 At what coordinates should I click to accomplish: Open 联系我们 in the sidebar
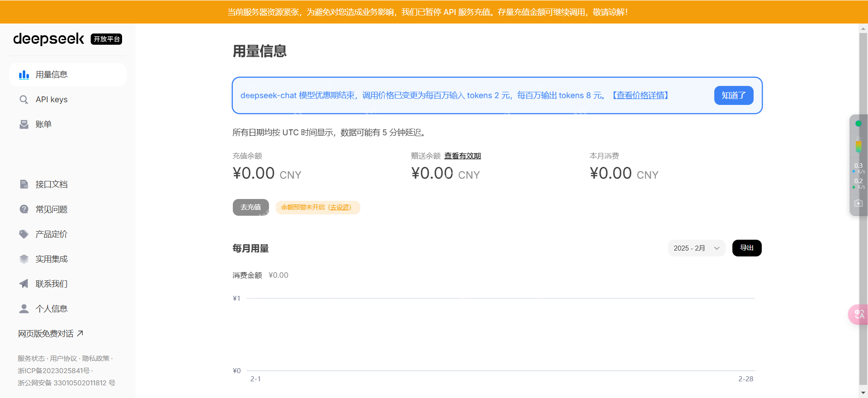point(68,284)
